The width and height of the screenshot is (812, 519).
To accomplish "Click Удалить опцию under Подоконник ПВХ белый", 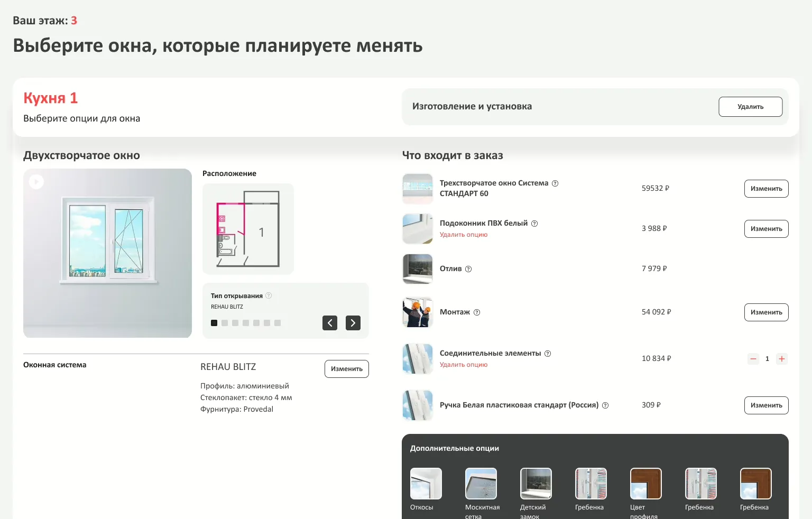I will [464, 235].
